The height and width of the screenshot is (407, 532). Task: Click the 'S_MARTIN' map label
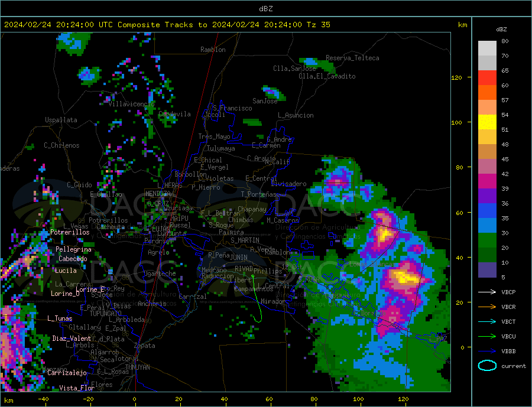pos(245,240)
